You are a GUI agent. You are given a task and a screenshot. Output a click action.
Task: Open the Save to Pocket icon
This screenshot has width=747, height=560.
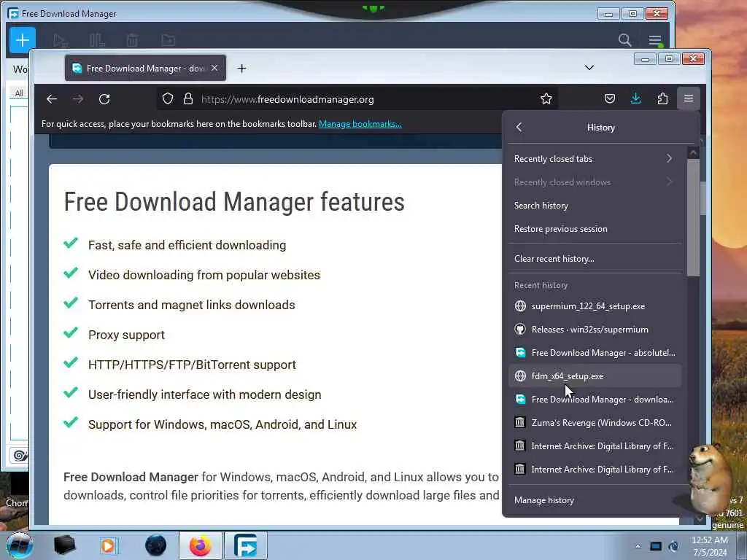tap(610, 99)
